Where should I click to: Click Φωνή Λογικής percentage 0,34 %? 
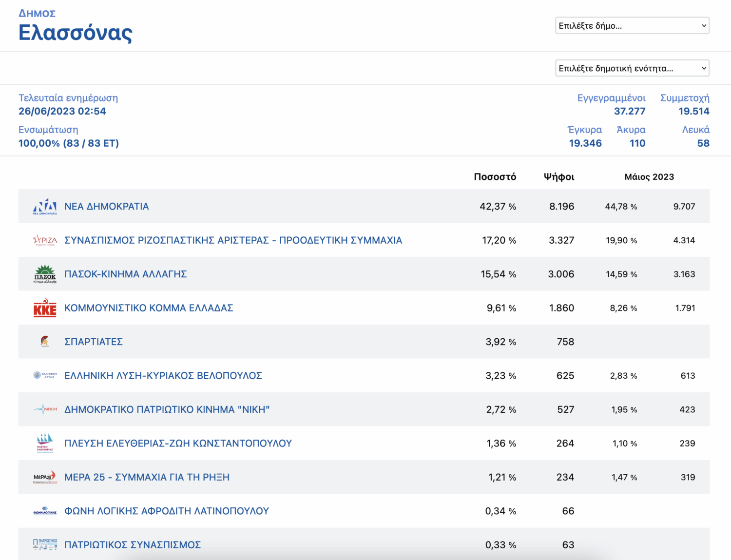pos(500,511)
